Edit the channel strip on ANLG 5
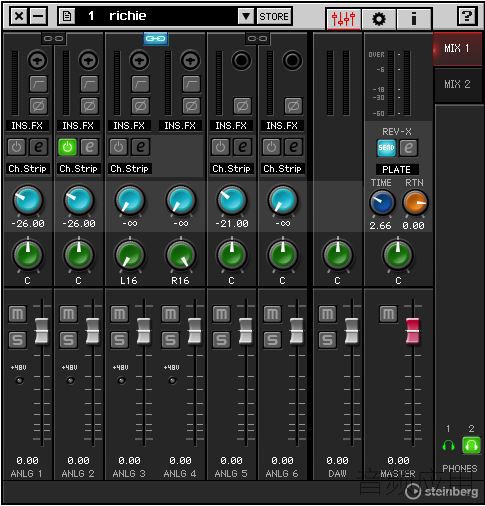The image size is (485, 506). tap(243, 147)
